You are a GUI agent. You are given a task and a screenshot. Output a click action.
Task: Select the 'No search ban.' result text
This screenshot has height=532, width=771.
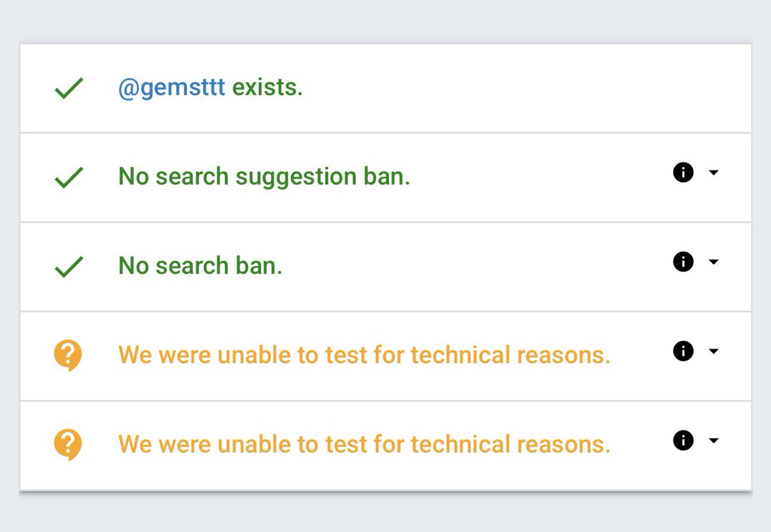(200, 265)
